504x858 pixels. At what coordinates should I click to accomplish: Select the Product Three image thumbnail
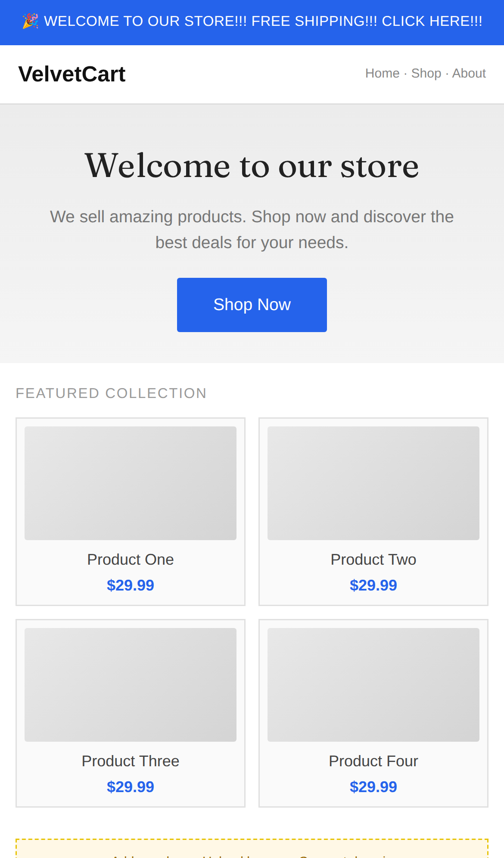(x=131, y=685)
